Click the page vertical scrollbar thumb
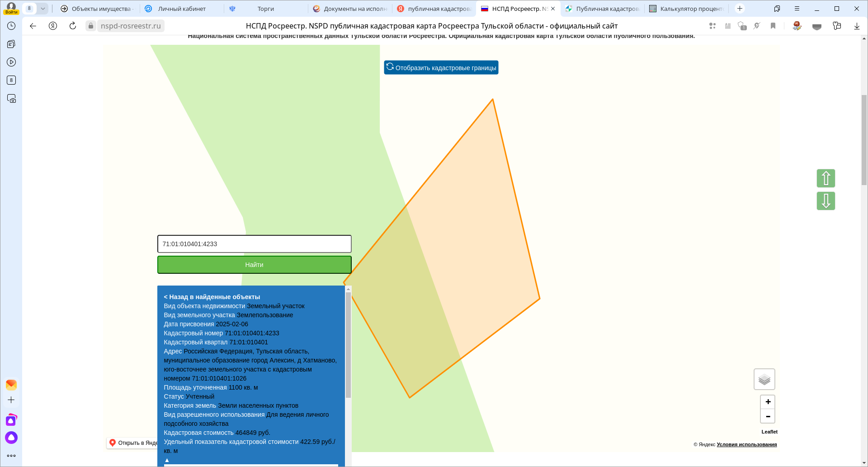Image resolution: width=868 pixels, height=467 pixels. (x=864, y=140)
